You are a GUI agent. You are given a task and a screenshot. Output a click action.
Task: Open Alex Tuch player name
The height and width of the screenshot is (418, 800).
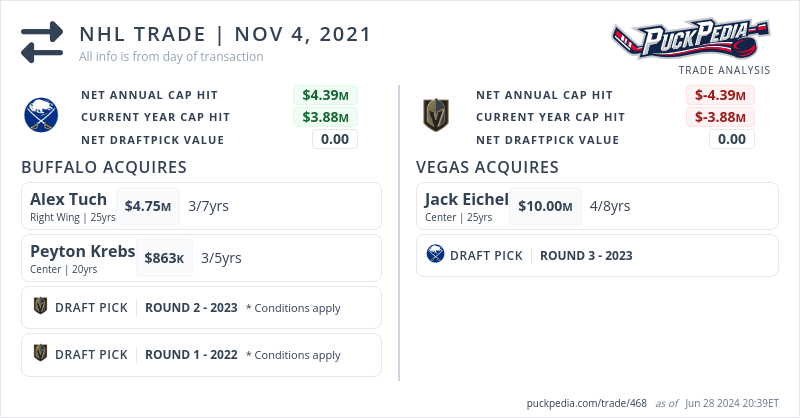click(x=68, y=198)
